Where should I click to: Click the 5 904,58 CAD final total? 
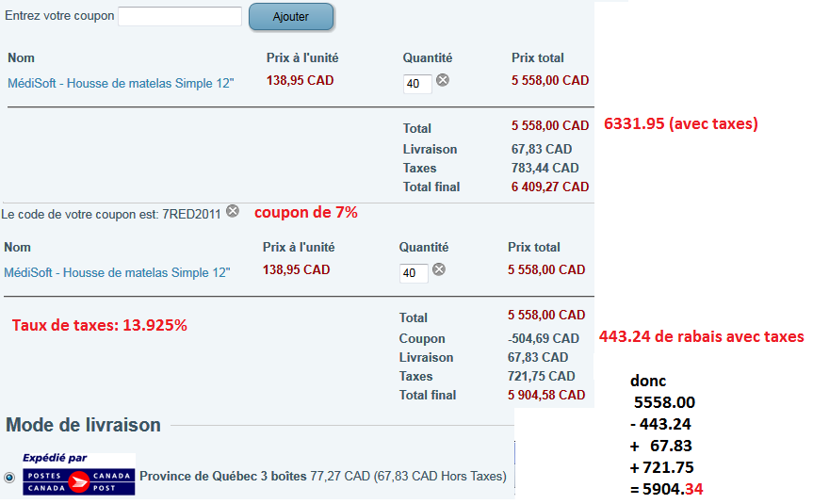(546, 396)
